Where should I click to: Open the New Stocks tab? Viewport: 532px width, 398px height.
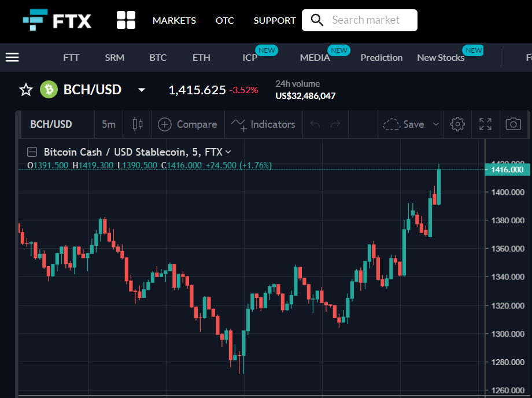pyautogui.click(x=441, y=58)
